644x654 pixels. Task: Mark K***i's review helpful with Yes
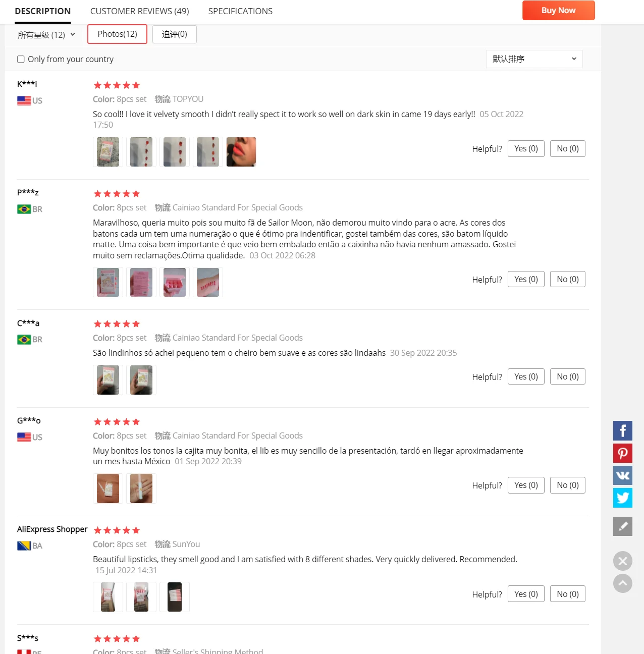coord(526,148)
